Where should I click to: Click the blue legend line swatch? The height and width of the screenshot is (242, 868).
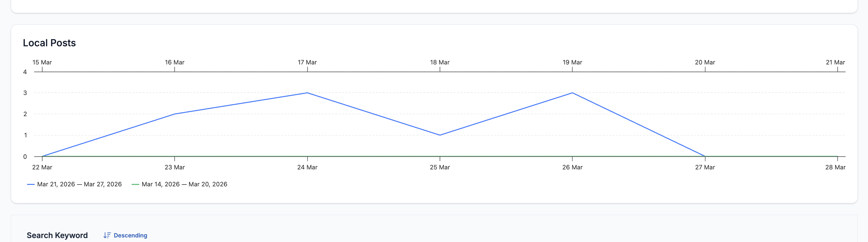[x=31, y=184]
